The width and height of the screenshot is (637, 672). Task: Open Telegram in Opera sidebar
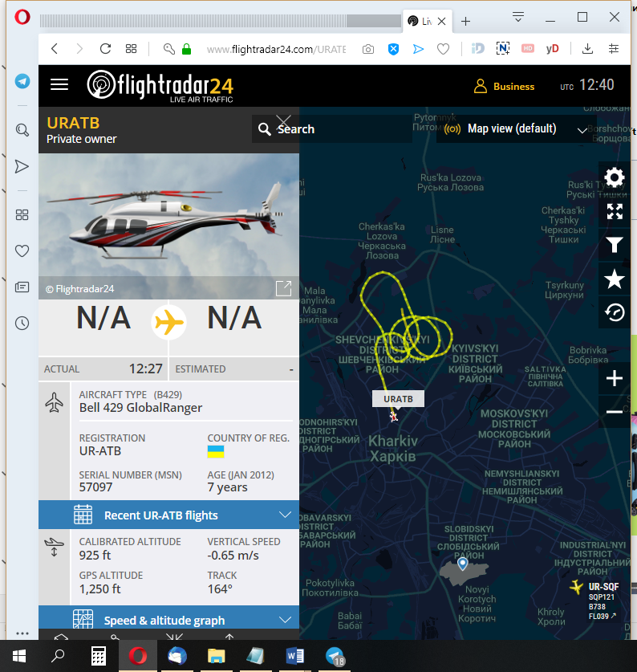point(22,81)
